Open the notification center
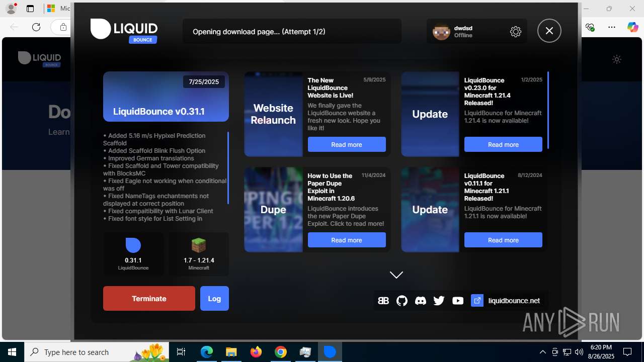 coord(627,352)
